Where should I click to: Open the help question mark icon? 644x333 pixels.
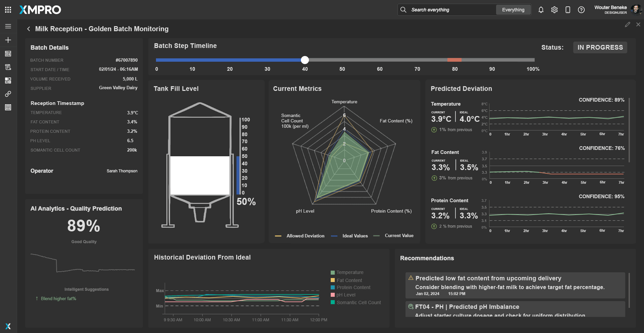tap(581, 10)
